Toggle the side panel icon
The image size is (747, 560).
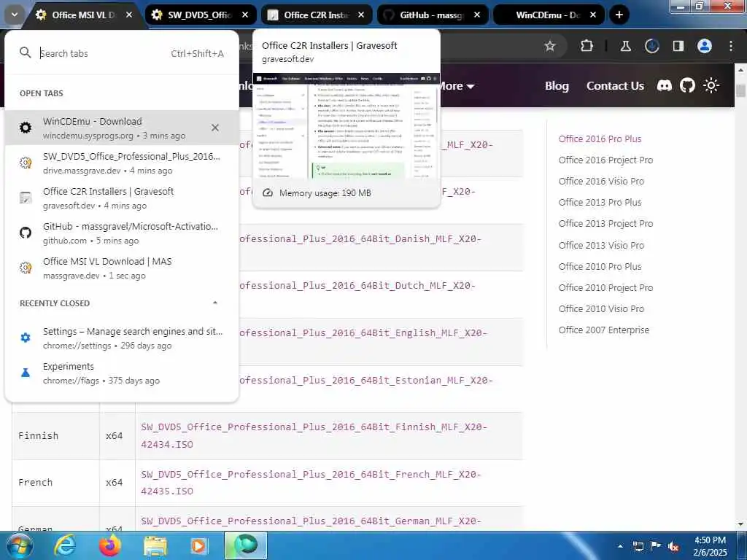coord(678,46)
